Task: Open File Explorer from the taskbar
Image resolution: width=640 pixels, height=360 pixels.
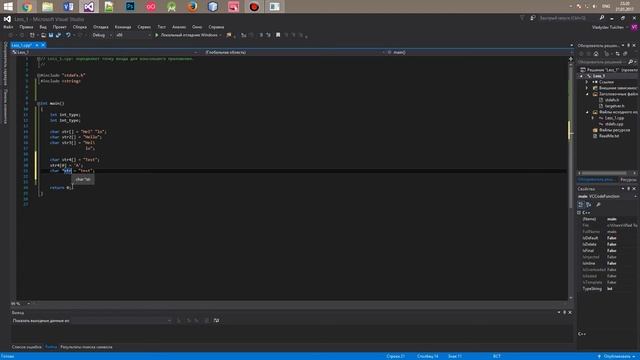Action: pyautogui.click(x=47, y=7)
